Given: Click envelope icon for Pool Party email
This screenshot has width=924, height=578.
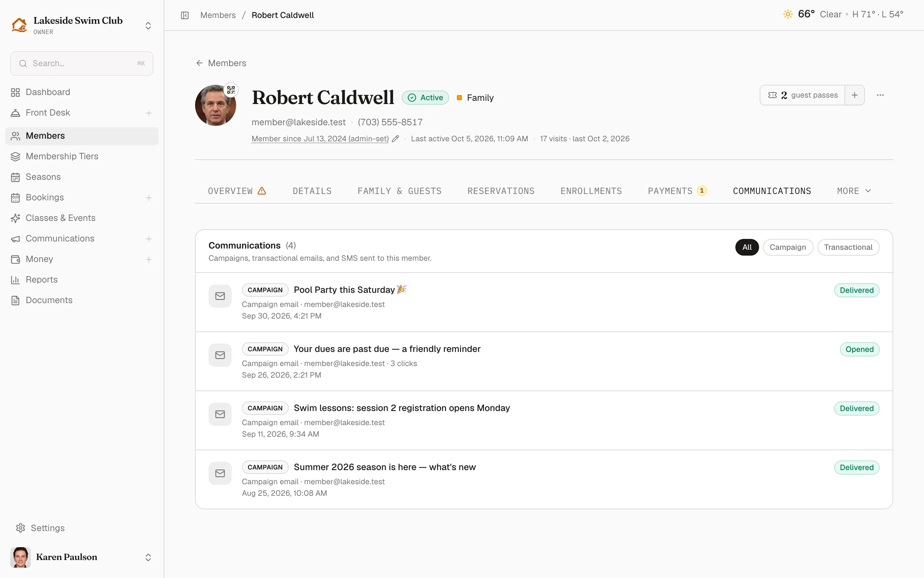Looking at the screenshot, I should tap(220, 296).
